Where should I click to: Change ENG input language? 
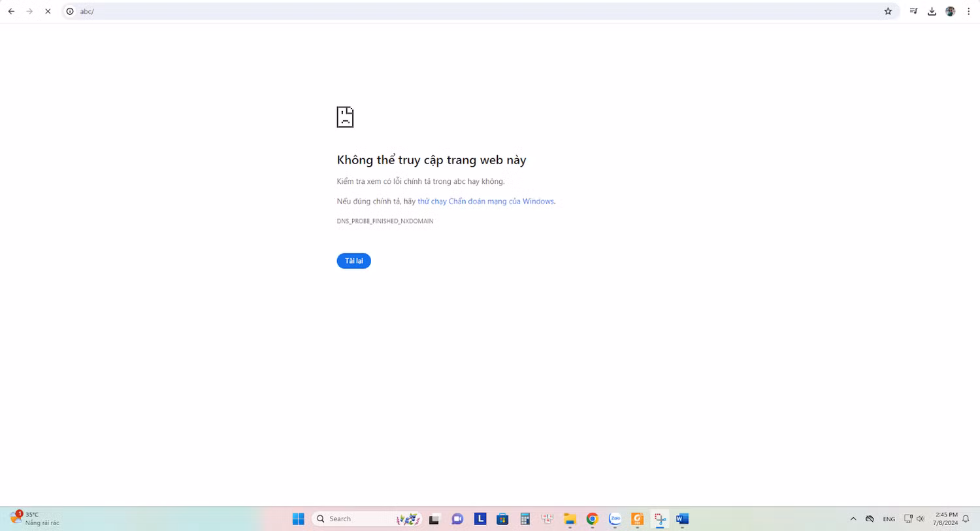point(889,519)
